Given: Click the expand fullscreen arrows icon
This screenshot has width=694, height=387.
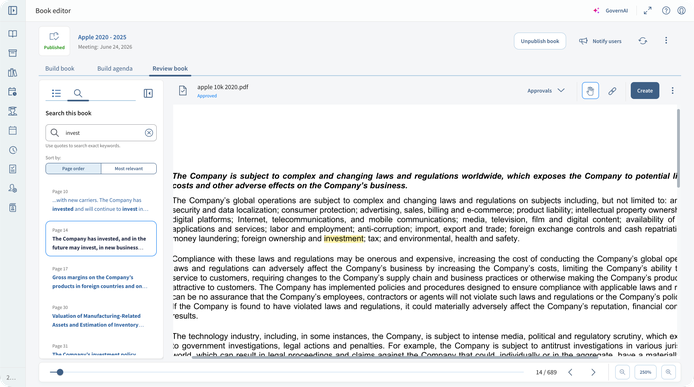Looking at the screenshot, I should pyautogui.click(x=648, y=11).
